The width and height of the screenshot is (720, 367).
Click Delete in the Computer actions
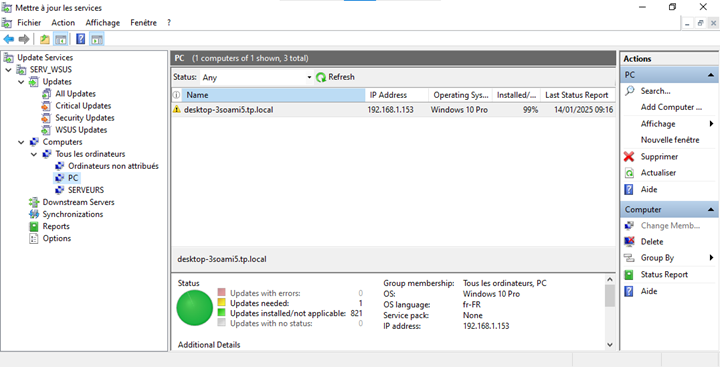[652, 242]
